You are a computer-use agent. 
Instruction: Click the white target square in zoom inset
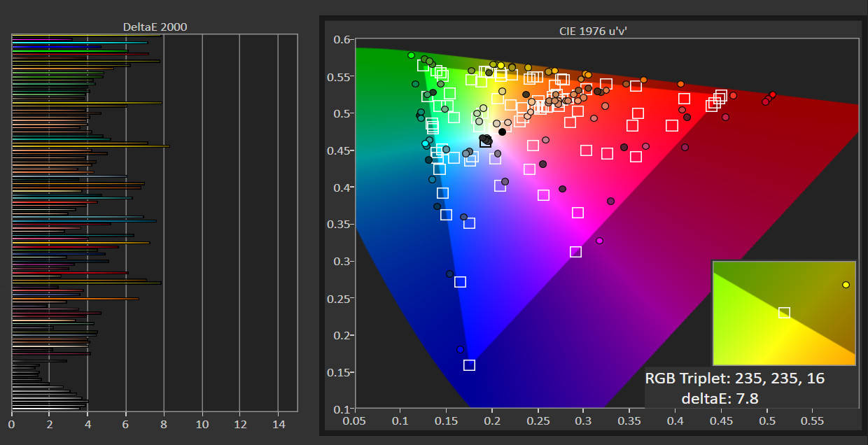click(784, 313)
